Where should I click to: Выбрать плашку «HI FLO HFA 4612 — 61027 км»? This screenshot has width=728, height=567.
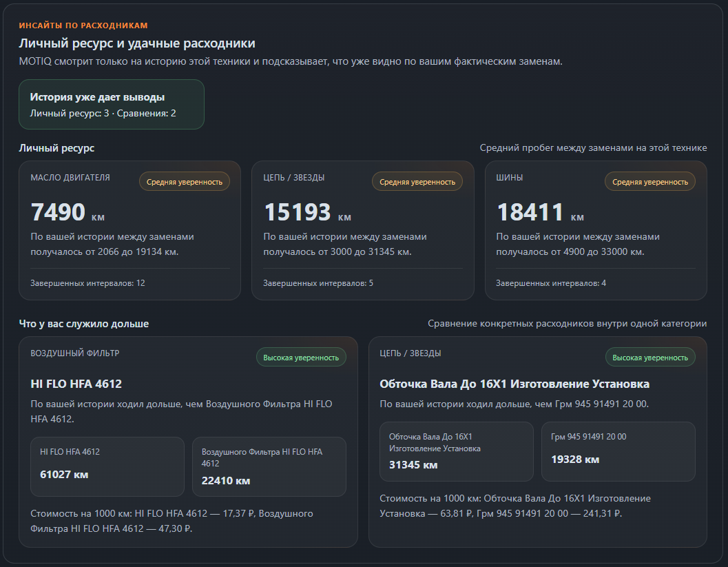[x=107, y=466]
